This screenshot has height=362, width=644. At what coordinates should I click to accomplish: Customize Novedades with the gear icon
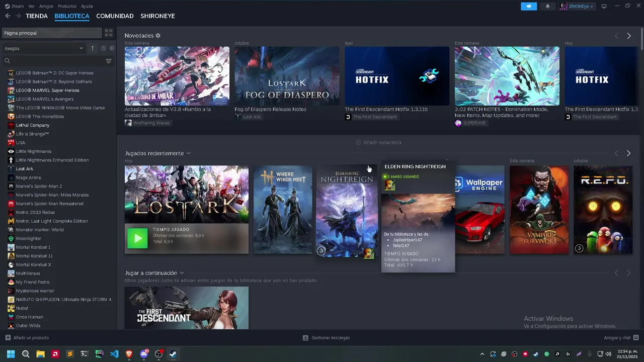[158, 36]
